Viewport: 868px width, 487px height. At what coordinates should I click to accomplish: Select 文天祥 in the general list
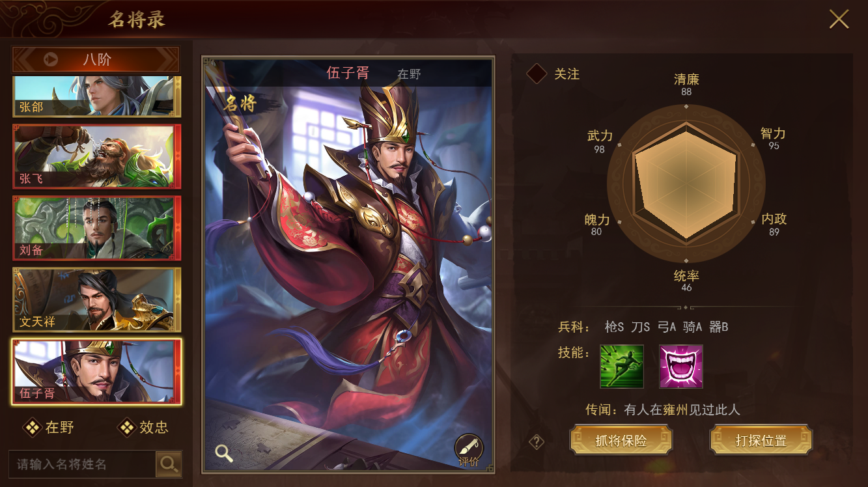point(97,299)
